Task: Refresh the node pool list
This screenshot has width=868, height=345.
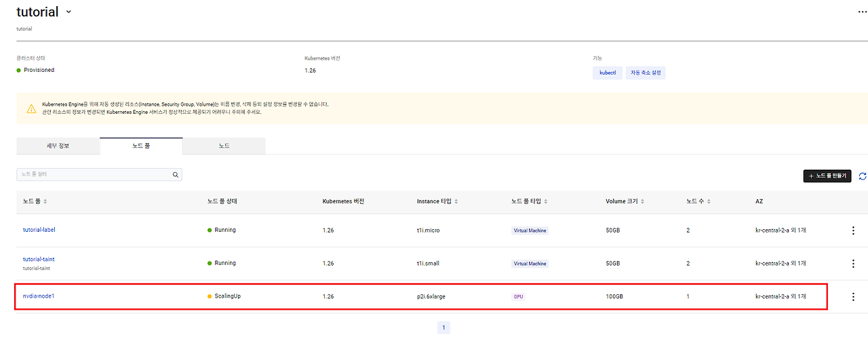Action: click(x=863, y=176)
